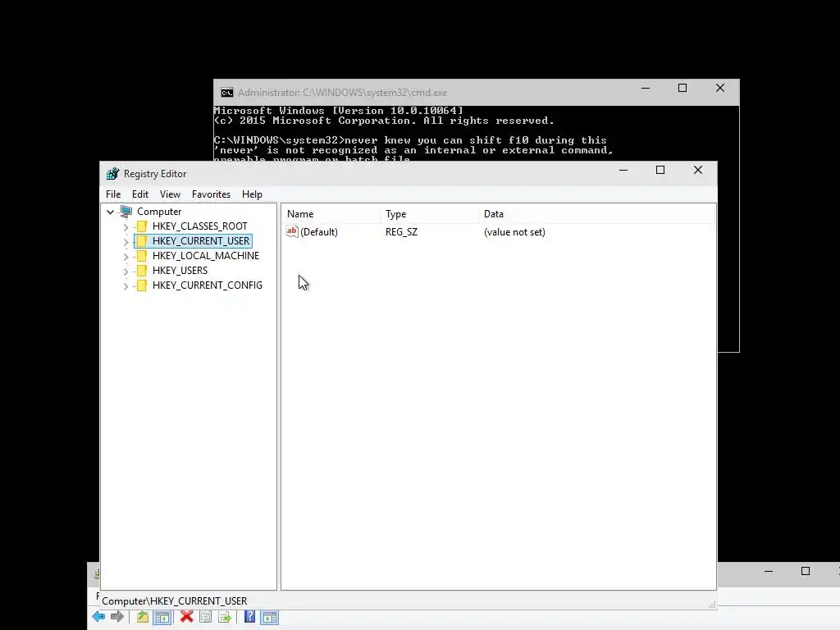Click the HKEY_LOCAL_MACHINE folder icon

coord(141,256)
